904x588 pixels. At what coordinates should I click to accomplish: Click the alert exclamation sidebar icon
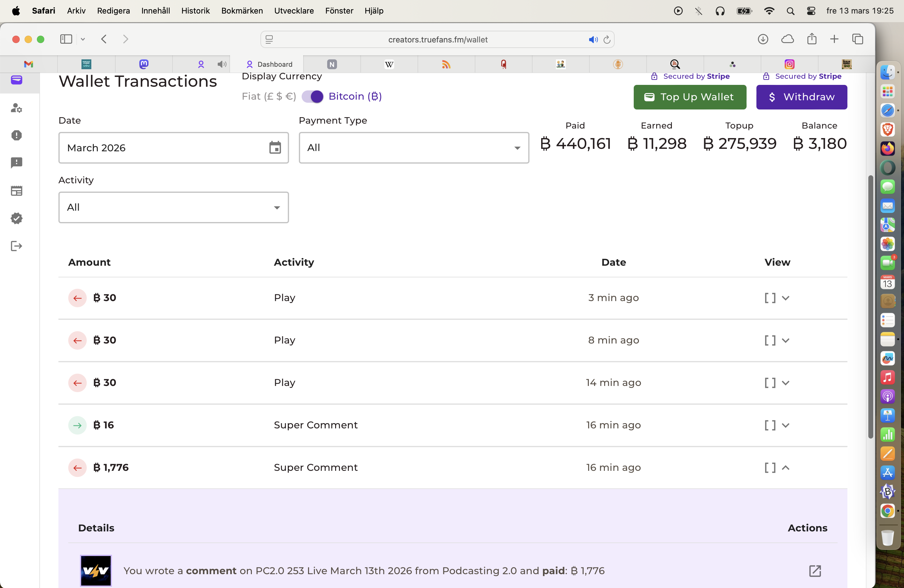coord(16,135)
